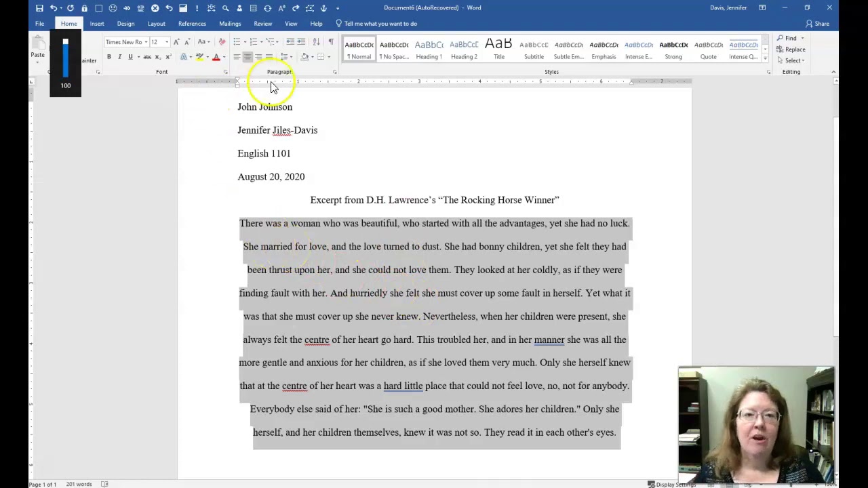
Task: Click the 201 words status bar counter
Action: tap(79, 484)
